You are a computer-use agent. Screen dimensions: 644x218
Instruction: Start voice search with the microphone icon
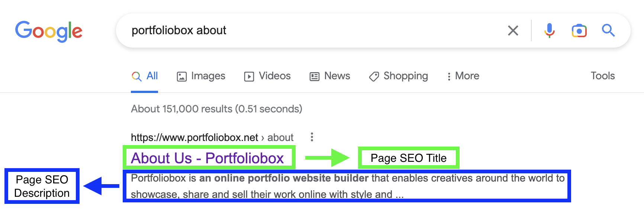point(549,31)
